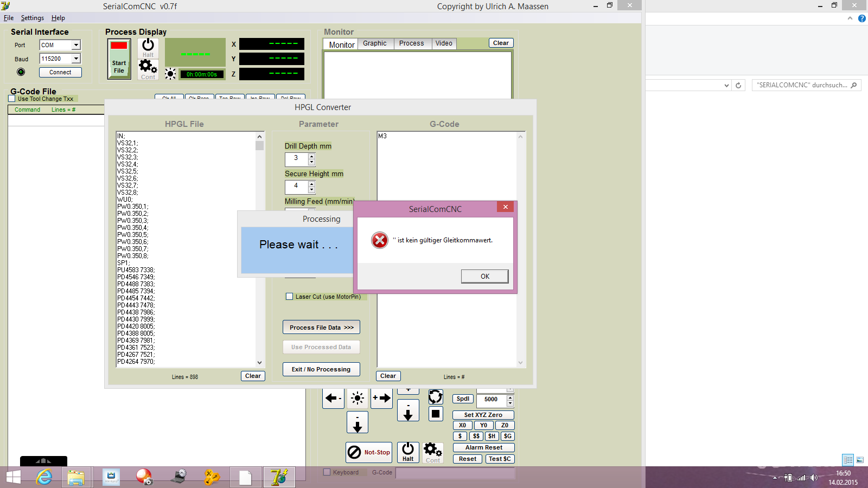Screen dimensions: 868x488
Task: Decrease Secure Height mm value
Action: click(311, 190)
